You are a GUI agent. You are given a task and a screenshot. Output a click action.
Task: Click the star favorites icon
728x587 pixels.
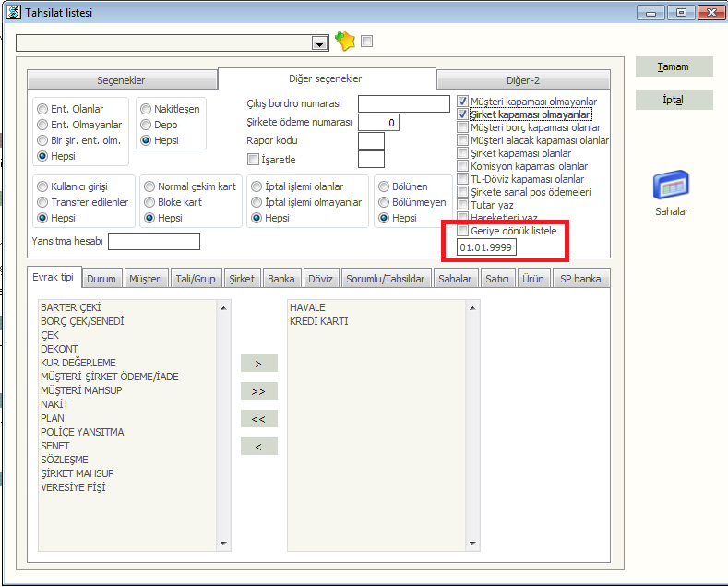(x=345, y=41)
